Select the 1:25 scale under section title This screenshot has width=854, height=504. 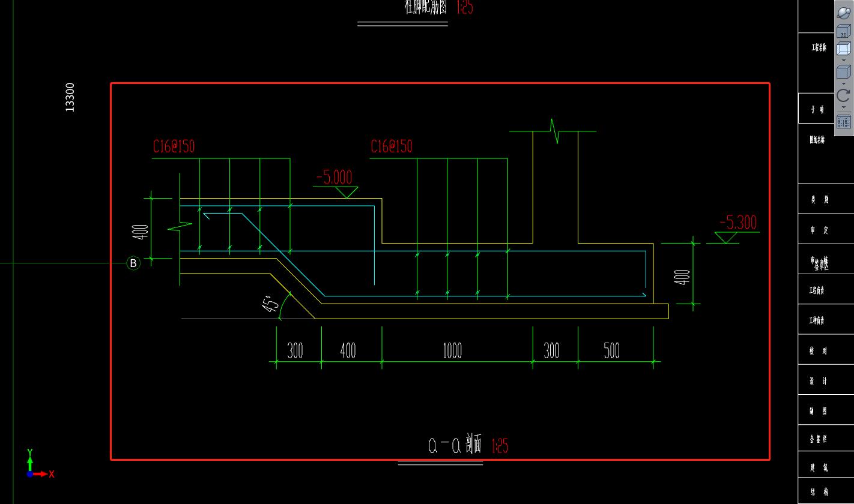(500, 446)
